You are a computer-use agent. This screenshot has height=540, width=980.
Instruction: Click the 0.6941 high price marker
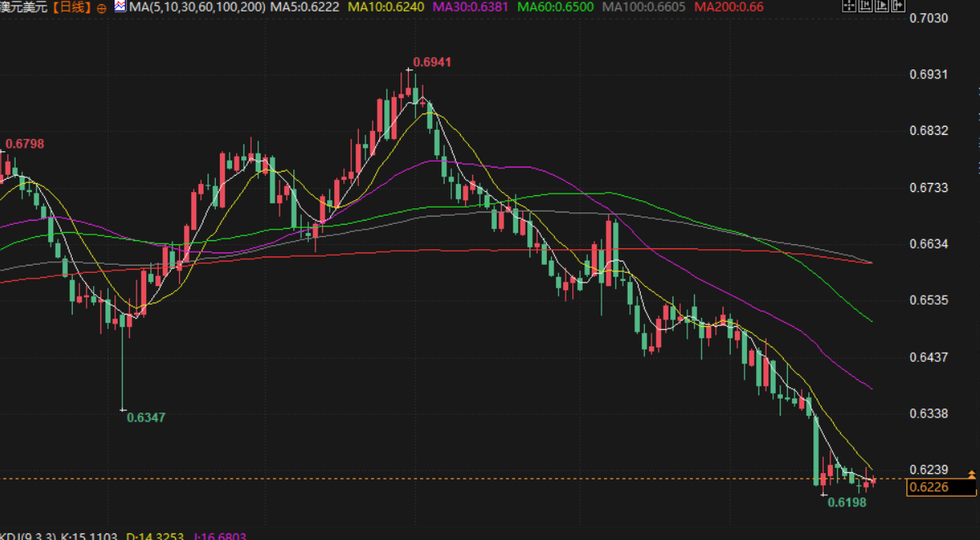pyautogui.click(x=432, y=62)
